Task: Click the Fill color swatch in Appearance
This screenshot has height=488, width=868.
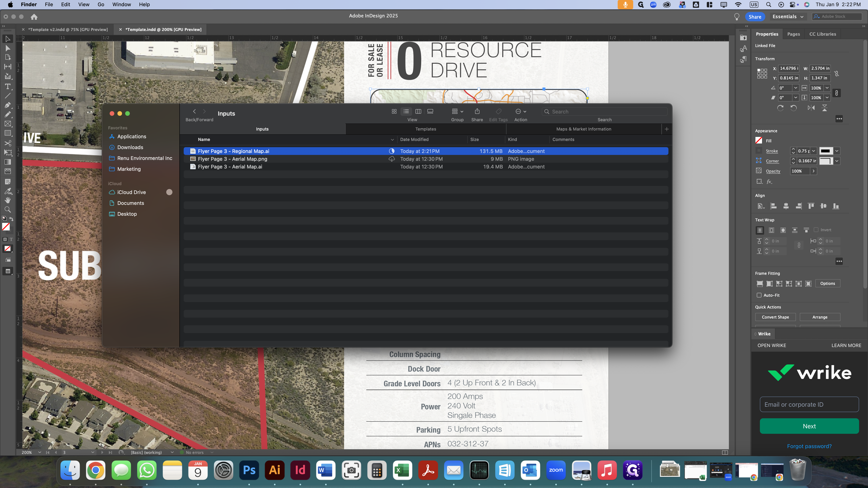Action: [759, 140]
